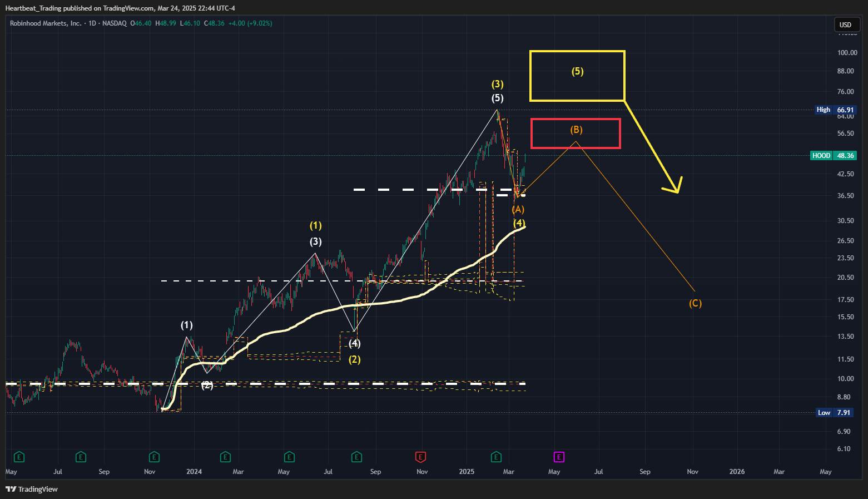This screenshot has width=868, height=499.
Task: Click the NASDAQ exchange label in the legend
Action: point(115,23)
